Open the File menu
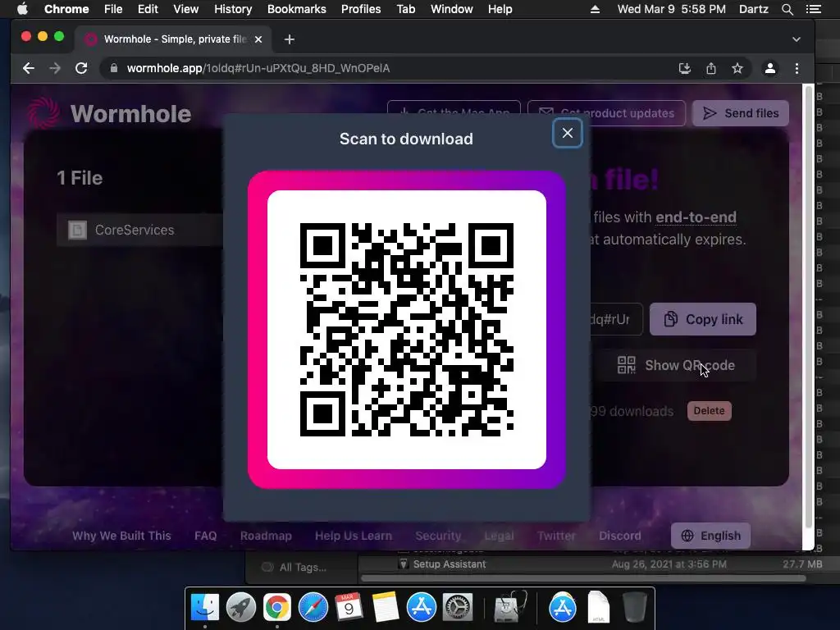This screenshot has width=840, height=630. (113, 9)
